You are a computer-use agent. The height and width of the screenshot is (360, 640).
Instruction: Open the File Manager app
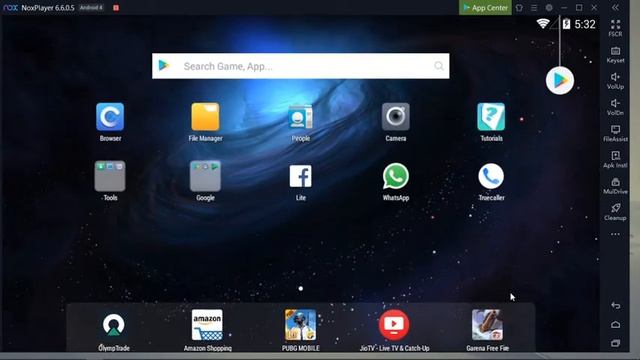click(205, 117)
